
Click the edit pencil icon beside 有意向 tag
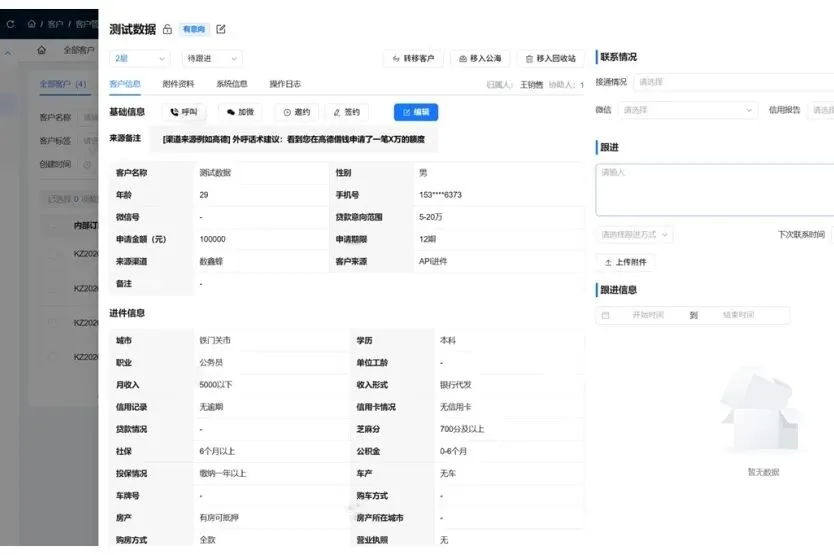[x=221, y=29]
